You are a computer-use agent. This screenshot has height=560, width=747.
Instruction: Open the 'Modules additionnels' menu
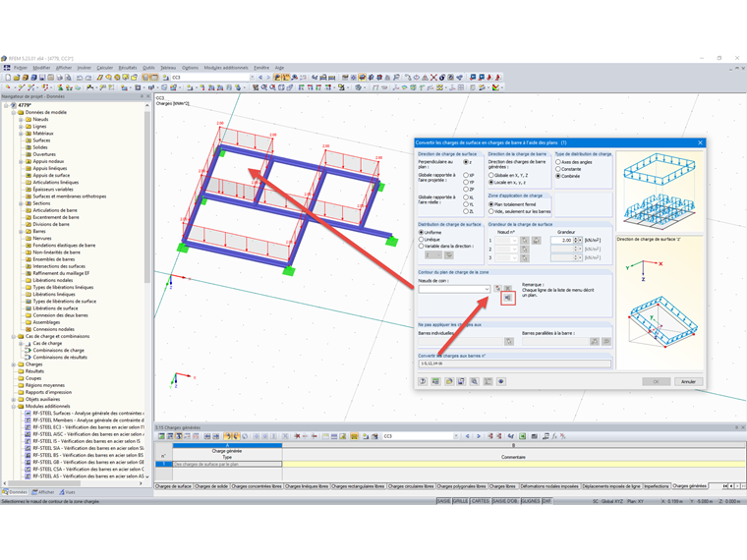point(226,68)
